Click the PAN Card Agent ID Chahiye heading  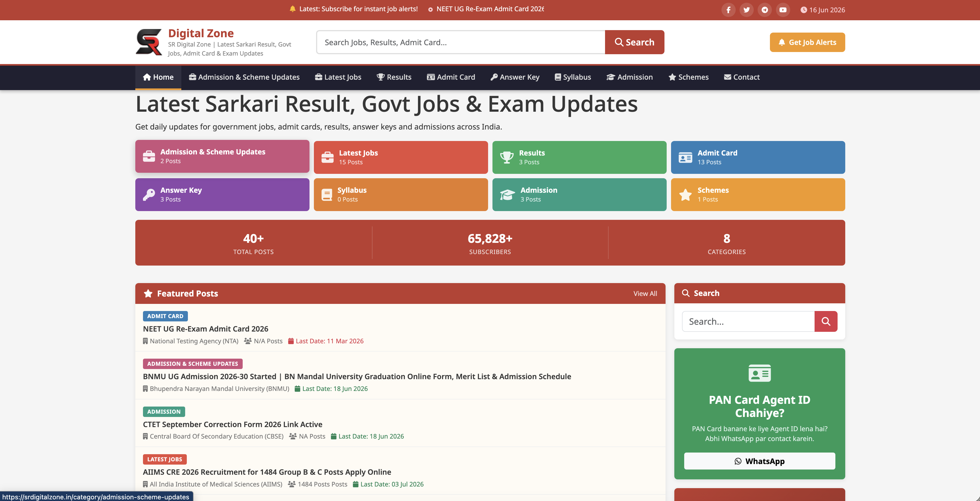point(759,406)
